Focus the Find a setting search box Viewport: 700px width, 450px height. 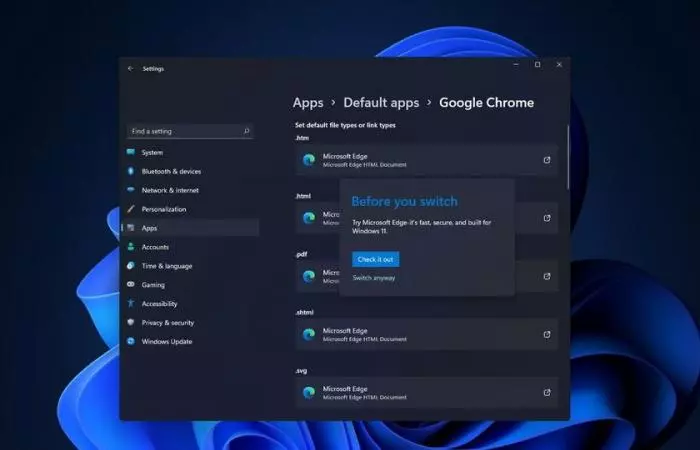pos(190,131)
